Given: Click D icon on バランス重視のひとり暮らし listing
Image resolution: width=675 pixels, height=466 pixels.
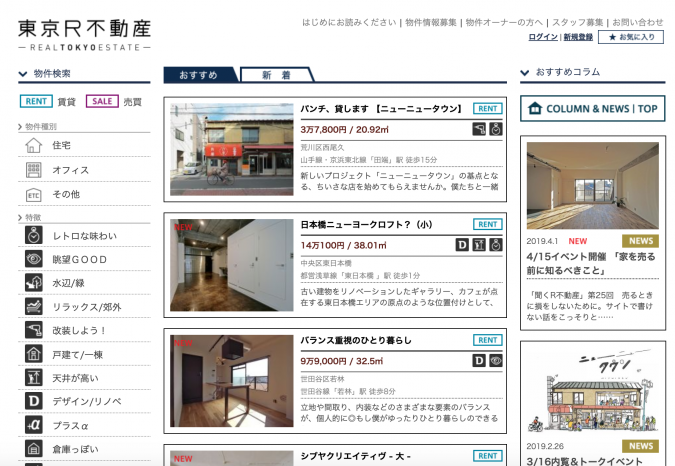Looking at the screenshot, I should click(479, 361).
